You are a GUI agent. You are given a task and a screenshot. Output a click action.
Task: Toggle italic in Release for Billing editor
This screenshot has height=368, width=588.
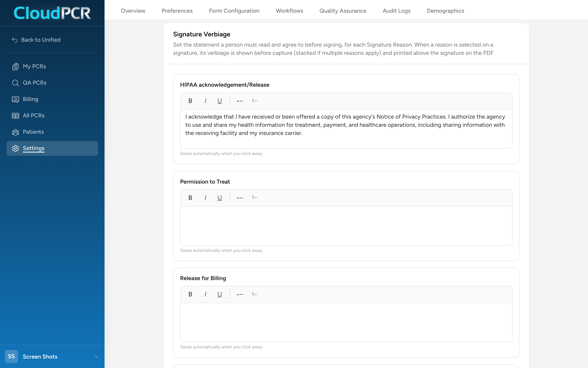click(205, 294)
